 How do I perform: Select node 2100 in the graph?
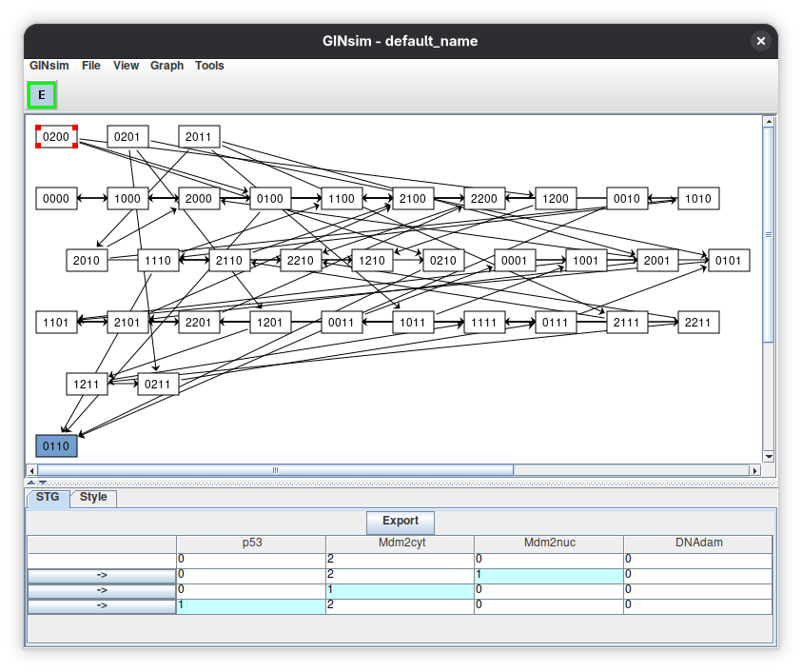coord(413,199)
